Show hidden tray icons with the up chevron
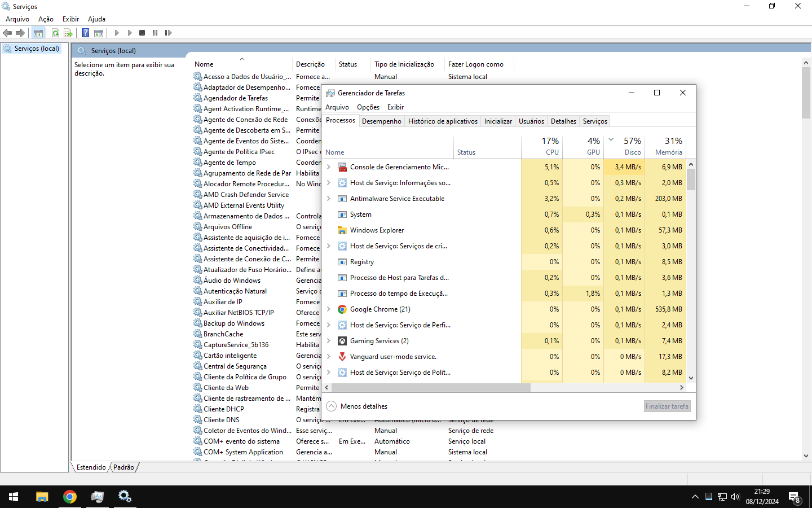This screenshot has width=812, height=508. (x=695, y=497)
